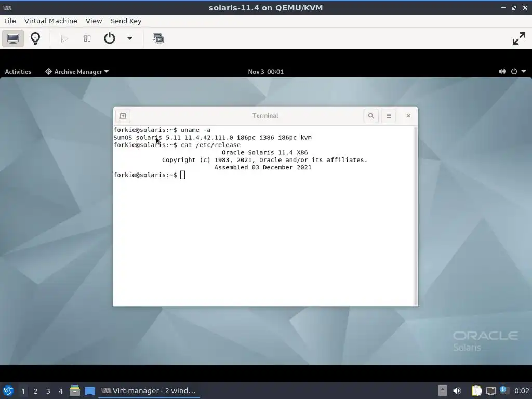The height and width of the screenshot is (399, 532).
Task: Click the 'cat /etc/release' command text
Action: tap(210, 145)
